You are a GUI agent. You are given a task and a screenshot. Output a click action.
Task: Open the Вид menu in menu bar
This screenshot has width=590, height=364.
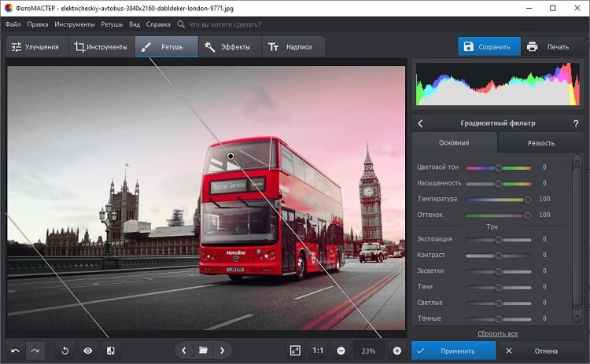point(135,24)
